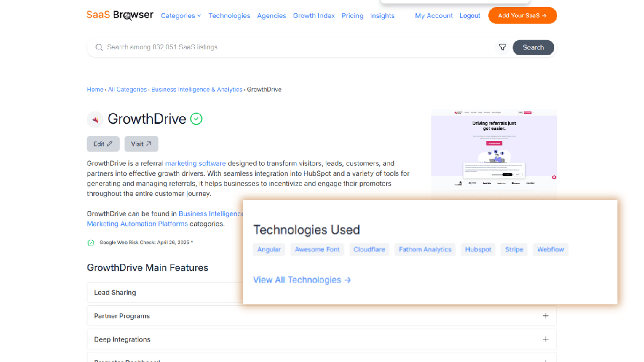Click the Google Web Risk shield icon
The image size is (644, 362).
[91, 243]
